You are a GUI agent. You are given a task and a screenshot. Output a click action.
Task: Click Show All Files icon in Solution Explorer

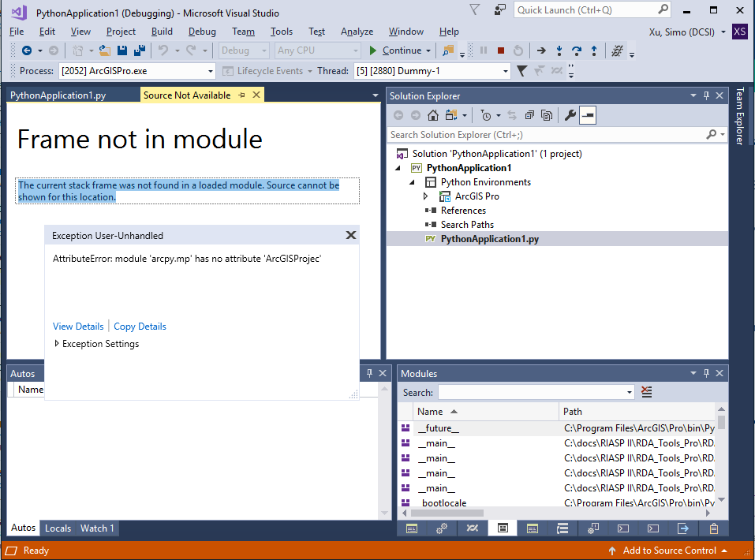(547, 116)
